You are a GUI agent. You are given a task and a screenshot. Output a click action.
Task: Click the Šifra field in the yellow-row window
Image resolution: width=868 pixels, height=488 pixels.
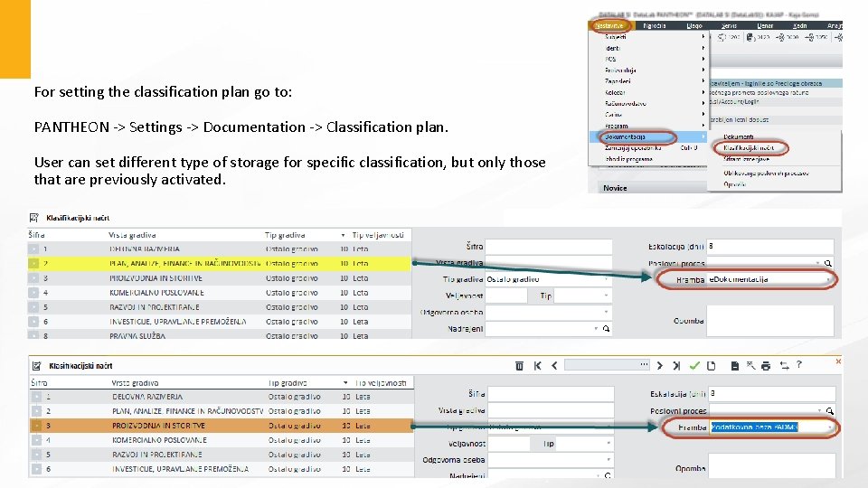[549, 246]
